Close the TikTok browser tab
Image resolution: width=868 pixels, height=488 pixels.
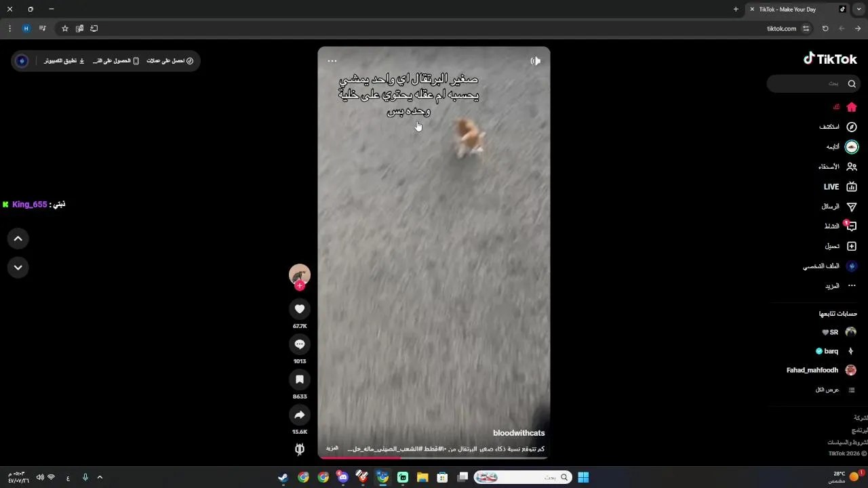(752, 9)
